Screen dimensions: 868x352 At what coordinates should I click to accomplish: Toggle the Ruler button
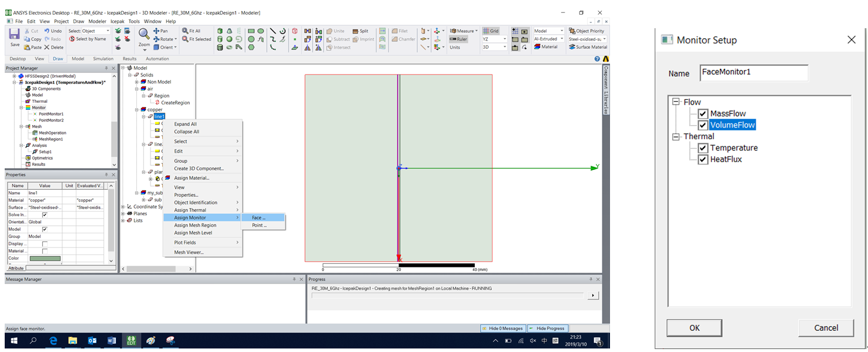(458, 39)
